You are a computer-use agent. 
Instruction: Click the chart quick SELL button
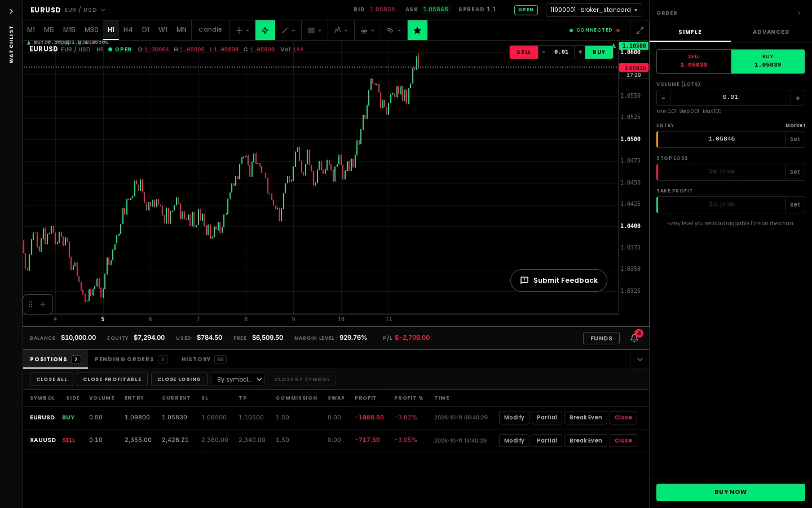tap(524, 52)
